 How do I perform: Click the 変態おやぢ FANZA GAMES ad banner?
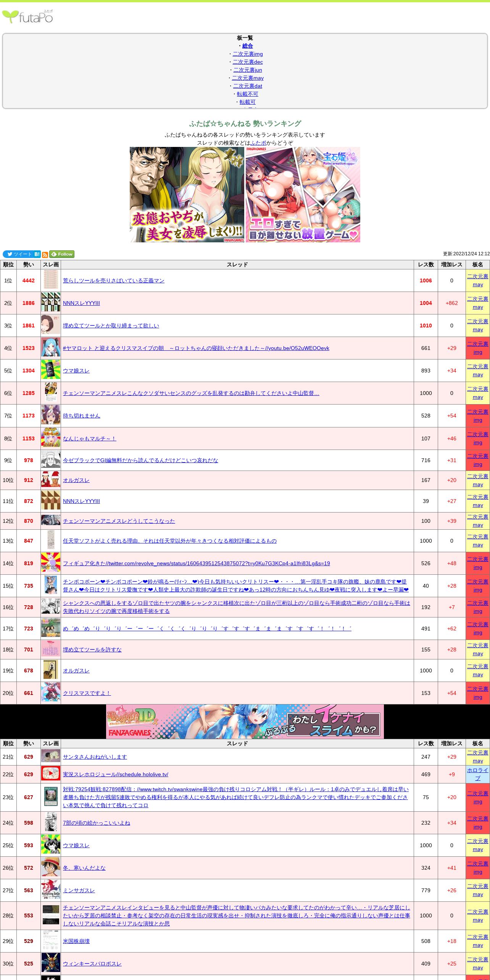coord(187,195)
